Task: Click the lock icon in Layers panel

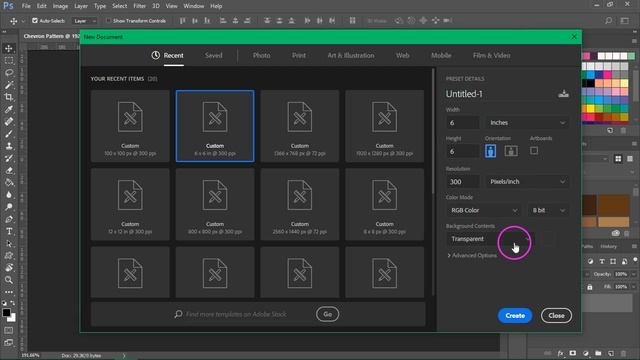Action: pyautogui.click(x=590, y=287)
